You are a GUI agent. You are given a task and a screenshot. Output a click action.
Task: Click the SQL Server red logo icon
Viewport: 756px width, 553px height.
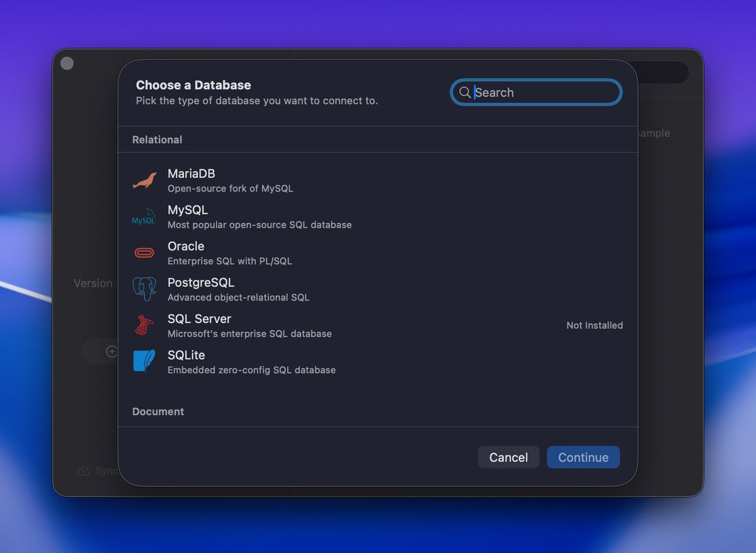coord(144,326)
